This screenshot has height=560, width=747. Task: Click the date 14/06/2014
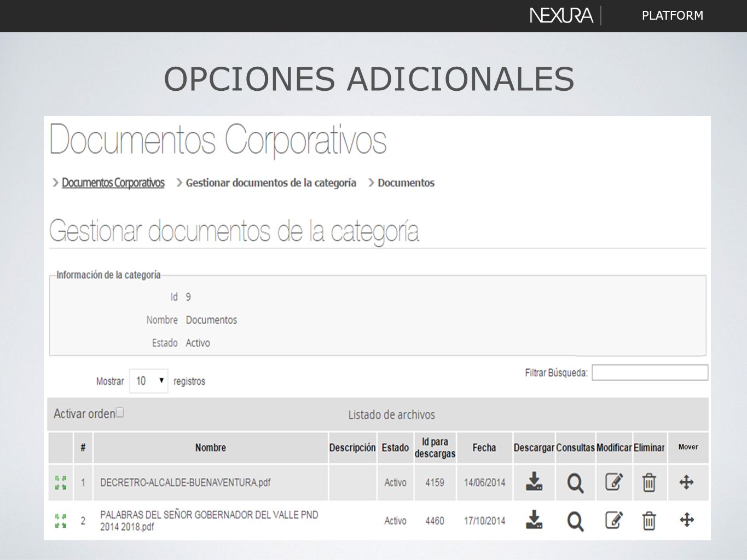[484, 482]
